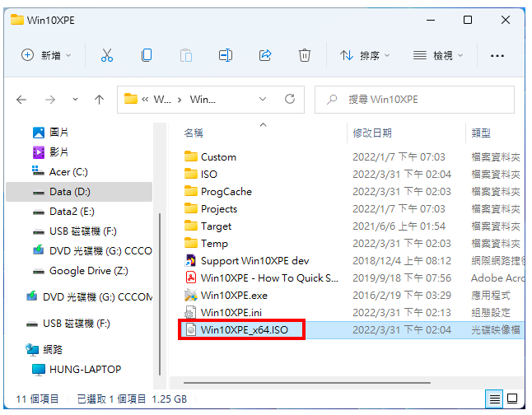Go up one folder level arrow
The height and width of the screenshot is (415, 532).
[99, 100]
